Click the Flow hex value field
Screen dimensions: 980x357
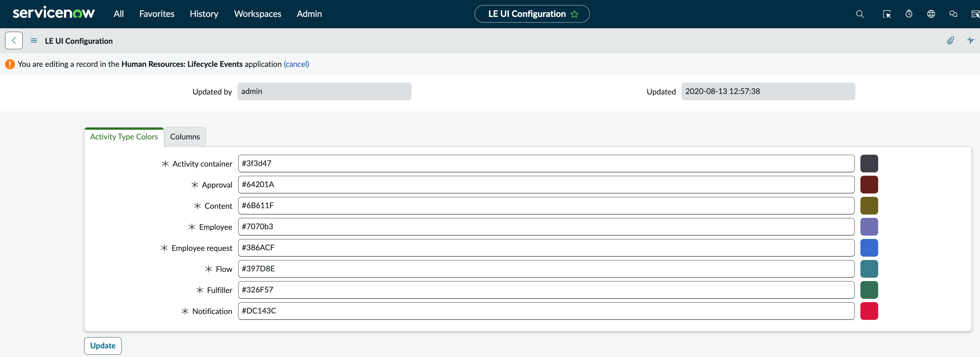[x=546, y=269]
